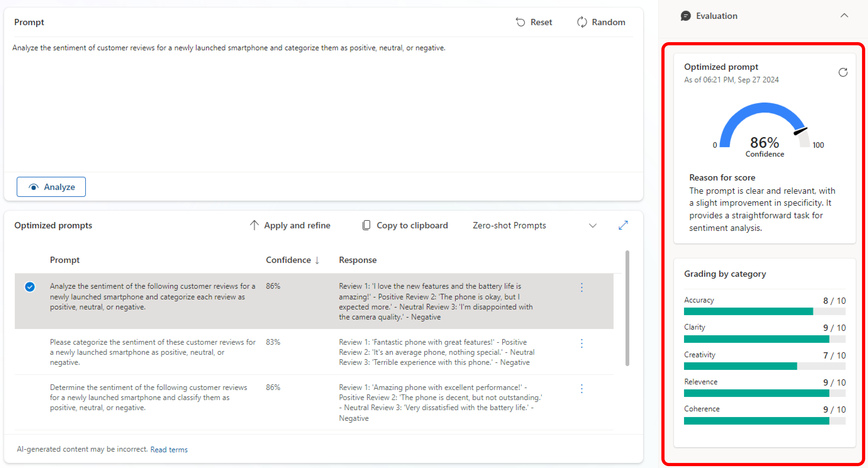Click the Accuracy score progress bar
Viewport: 868px width, 468px height.
pos(765,311)
